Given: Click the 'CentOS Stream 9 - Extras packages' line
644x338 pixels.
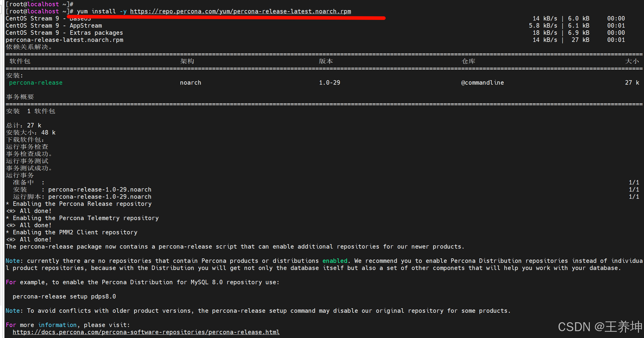Looking at the screenshot, I should tap(64, 33).
